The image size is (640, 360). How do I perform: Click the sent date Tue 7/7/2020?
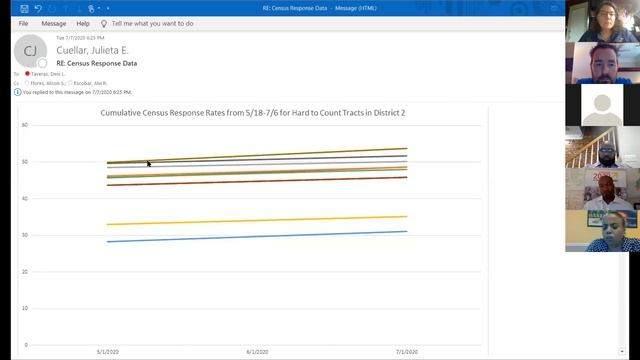click(x=80, y=38)
